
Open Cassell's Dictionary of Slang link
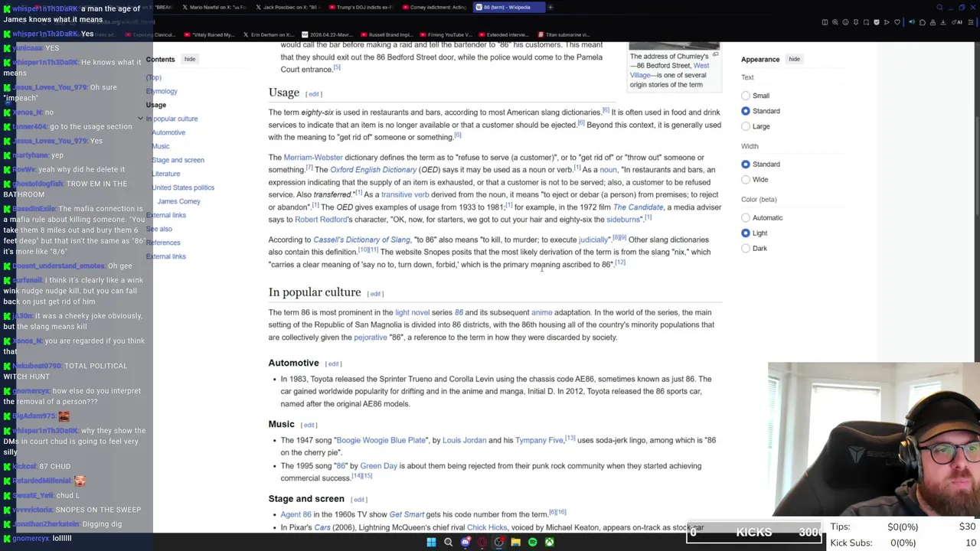click(x=361, y=240)
